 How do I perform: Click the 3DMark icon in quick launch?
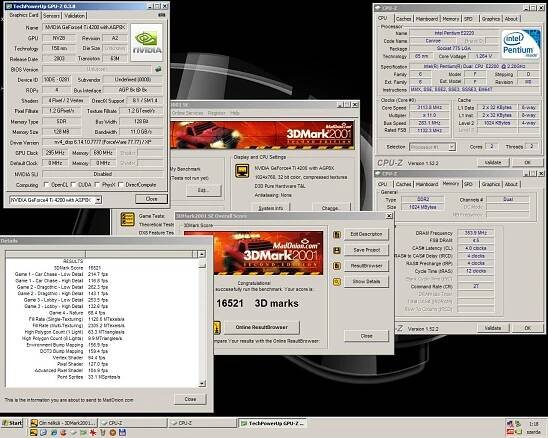(x=34, y=433)
